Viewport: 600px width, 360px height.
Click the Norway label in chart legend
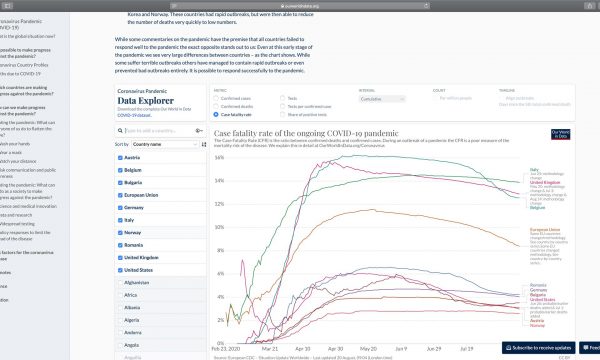(537, 325)
